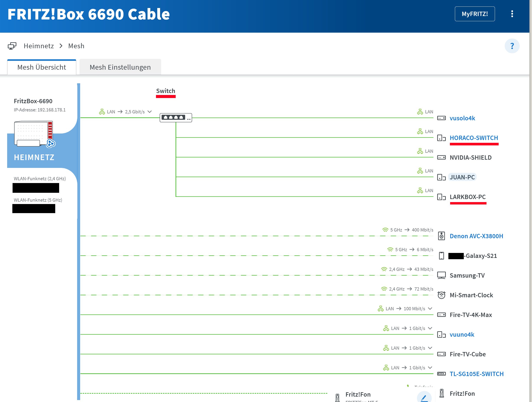
Task: Open the vusolo4k device link
Action: click(x=462, y=118)
